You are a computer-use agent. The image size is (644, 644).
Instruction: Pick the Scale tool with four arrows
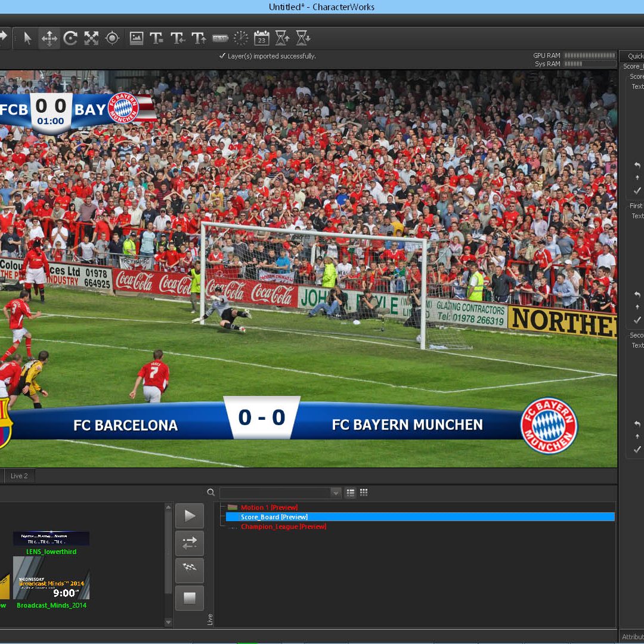[x=91, y=38]
